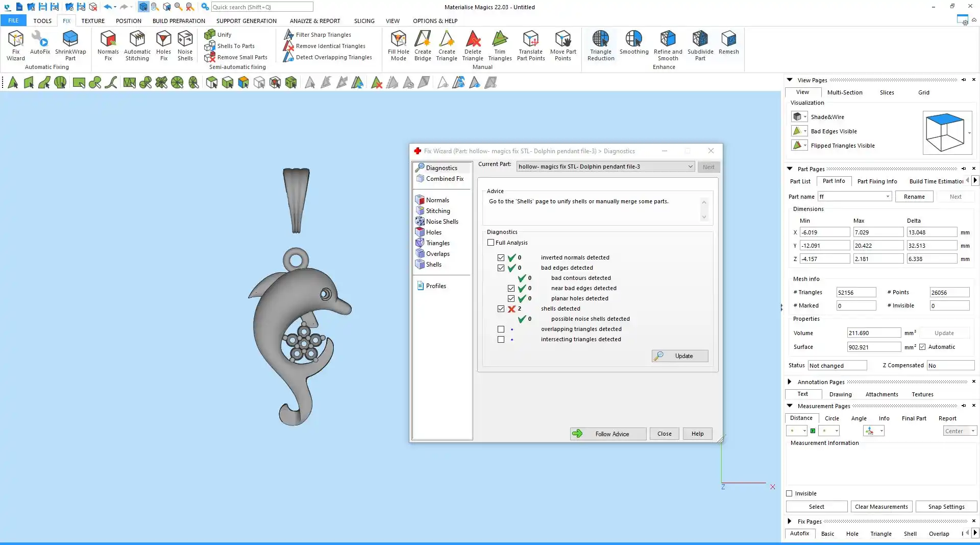Click the Triangle Reduction icon
The image size is (980, 545).
click(x=600, y=45)
